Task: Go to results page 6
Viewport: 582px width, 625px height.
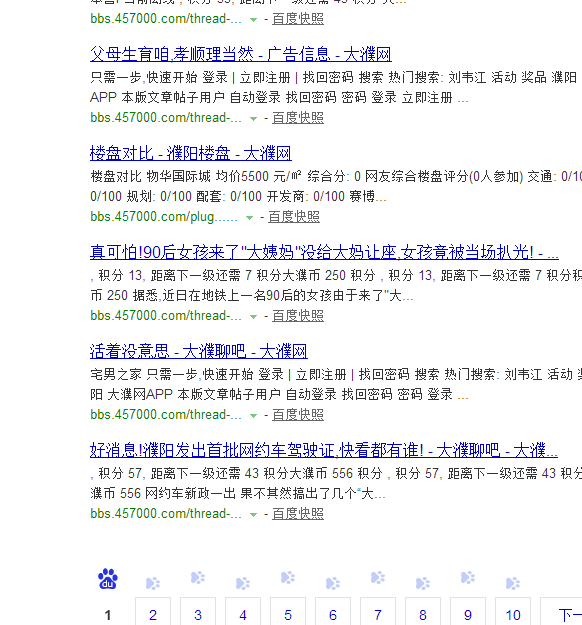Action: (x=333, y=612)
